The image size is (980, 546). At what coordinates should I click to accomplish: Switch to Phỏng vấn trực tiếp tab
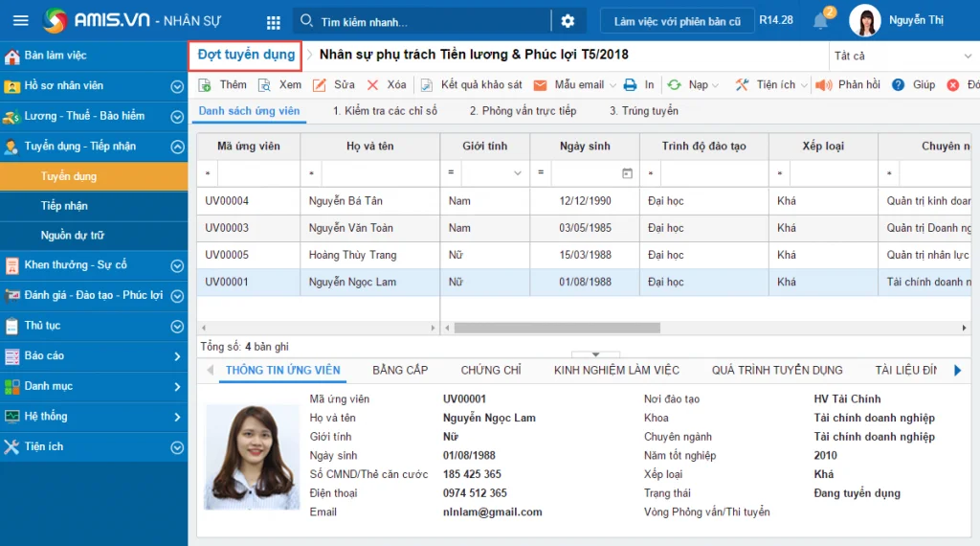click(523, 111)
